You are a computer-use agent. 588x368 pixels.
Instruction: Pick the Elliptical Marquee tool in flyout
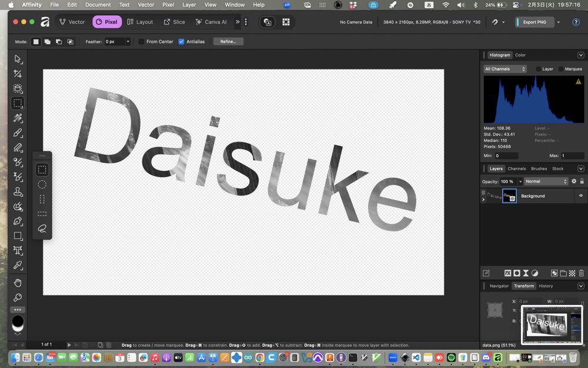click(x=42, y=184)
